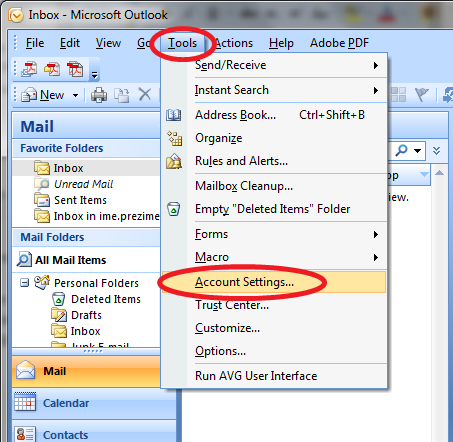Screen dimensions: 453x442
Task: Expand the Send/Receive submenu
Action: (x=274, y=65)
